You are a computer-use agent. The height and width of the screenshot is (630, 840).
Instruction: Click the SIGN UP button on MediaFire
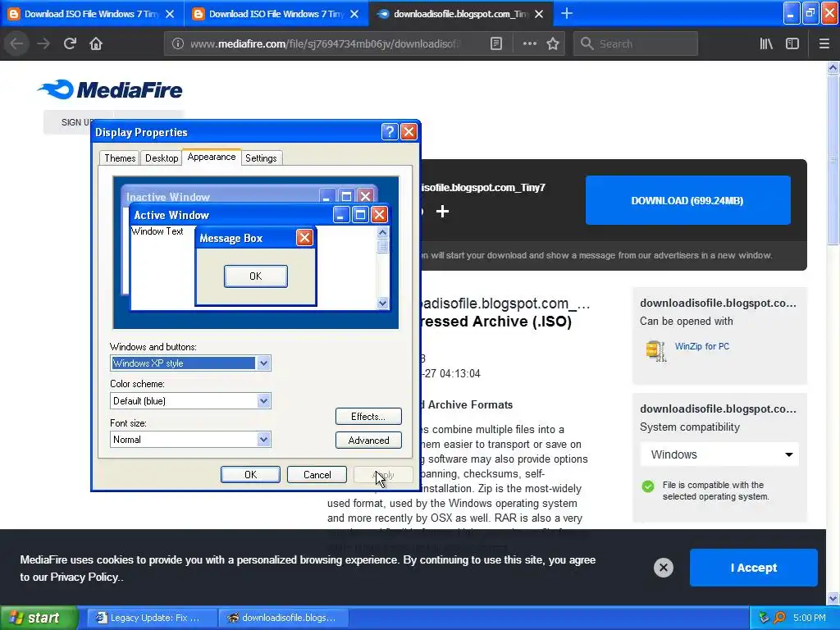tap(78, 122)
